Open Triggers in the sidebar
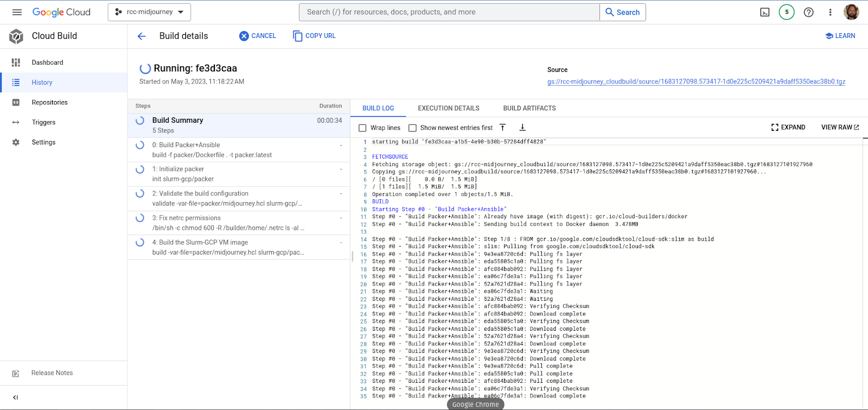Screen dimensions: 868x410 [x=63, y=122]
